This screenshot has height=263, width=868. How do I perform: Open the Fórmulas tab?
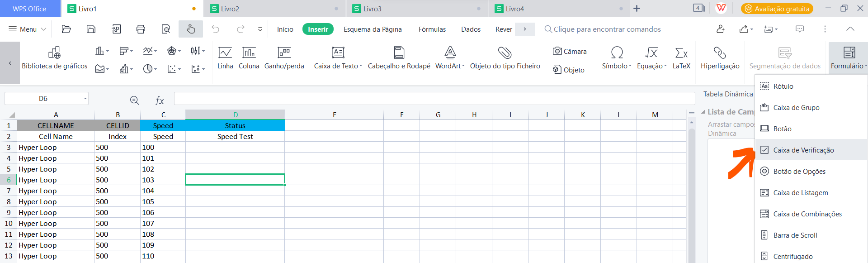coord(432,29)
